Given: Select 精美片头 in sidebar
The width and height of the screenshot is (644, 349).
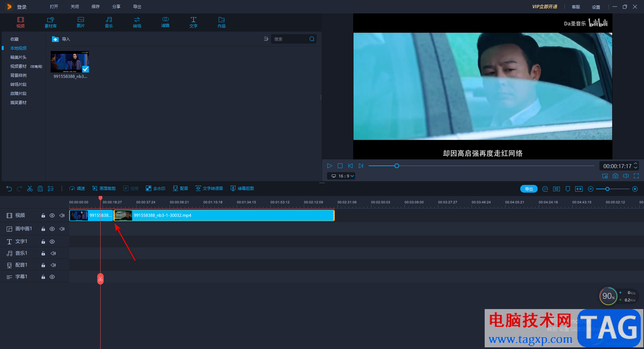Looking at the screenshot, I should pos(18,57).
